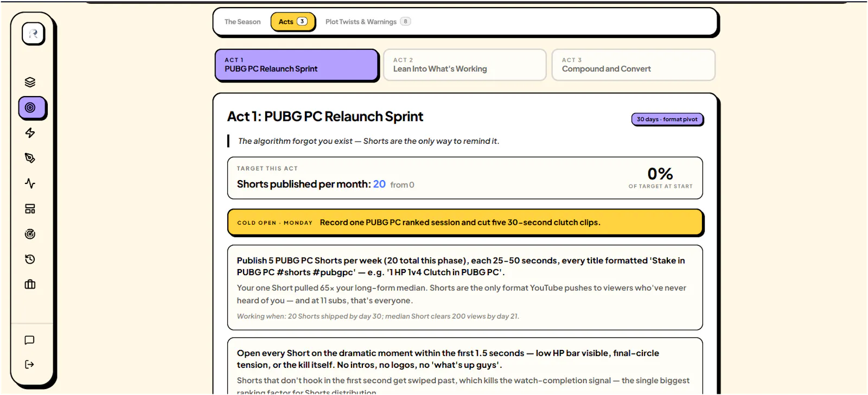Click the app logo at sidebar top
This screenshot has height=395, width=868.
(x=33, y=34)
